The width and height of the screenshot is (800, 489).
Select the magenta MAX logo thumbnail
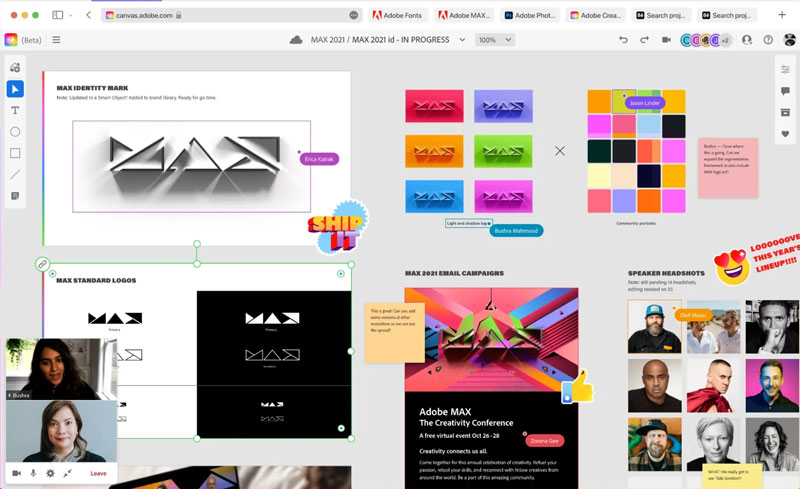503,196
